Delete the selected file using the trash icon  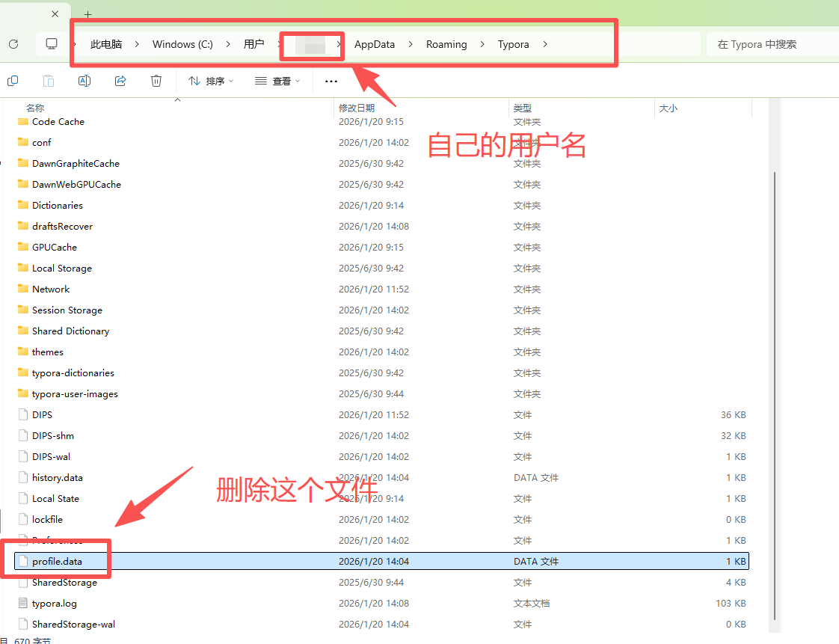[156, 80]
